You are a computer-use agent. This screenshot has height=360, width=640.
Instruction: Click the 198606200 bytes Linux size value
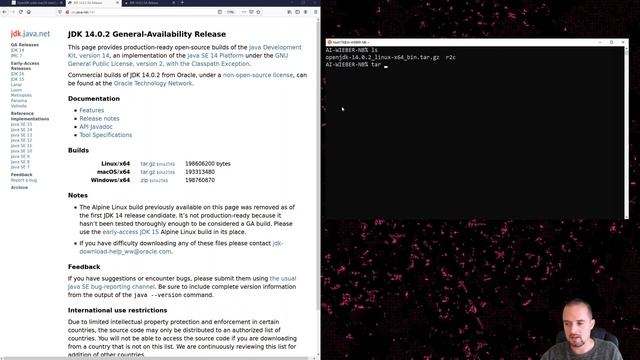[x=208, y=164]
